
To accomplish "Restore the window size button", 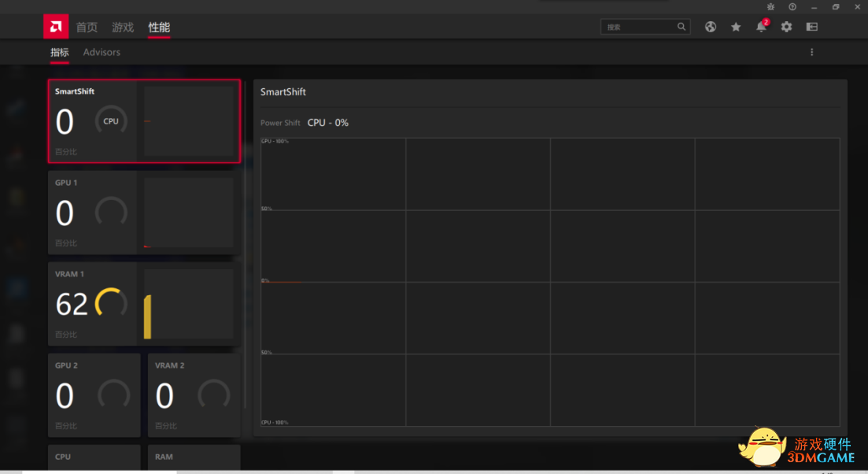I will (x=836, y=6).
